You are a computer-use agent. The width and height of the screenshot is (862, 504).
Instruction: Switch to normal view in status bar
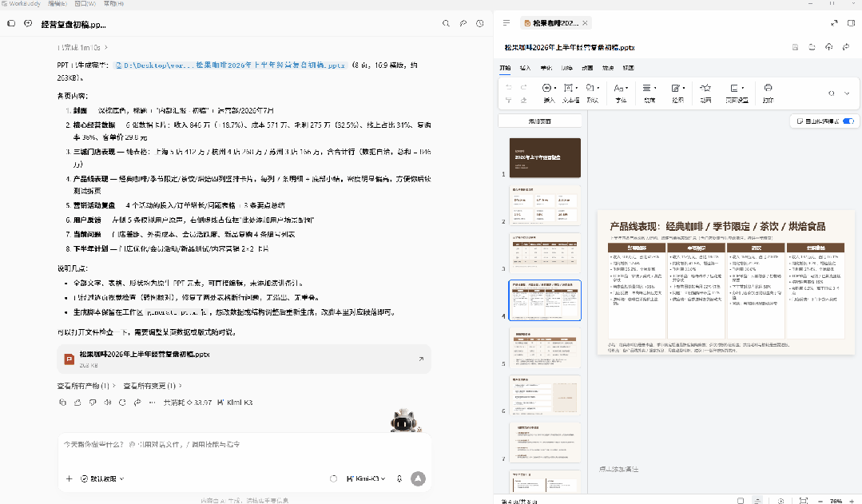741,501
